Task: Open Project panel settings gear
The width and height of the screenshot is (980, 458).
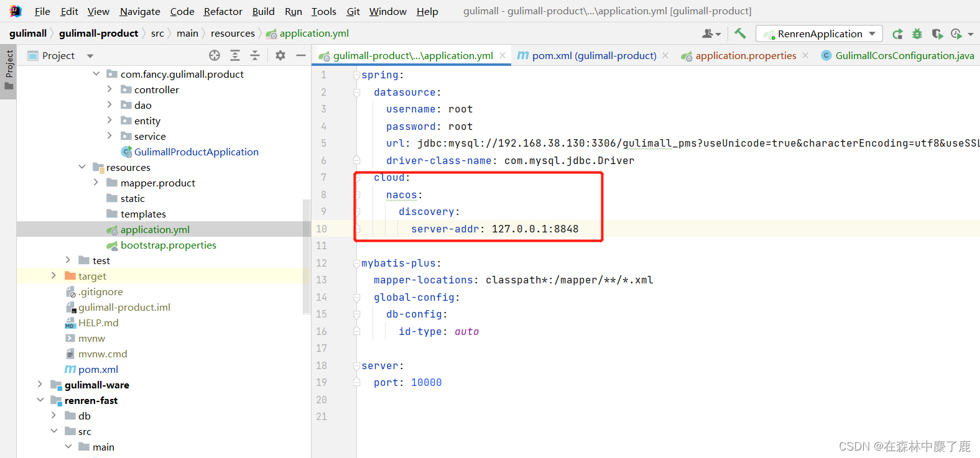Action: click(280, 55)
